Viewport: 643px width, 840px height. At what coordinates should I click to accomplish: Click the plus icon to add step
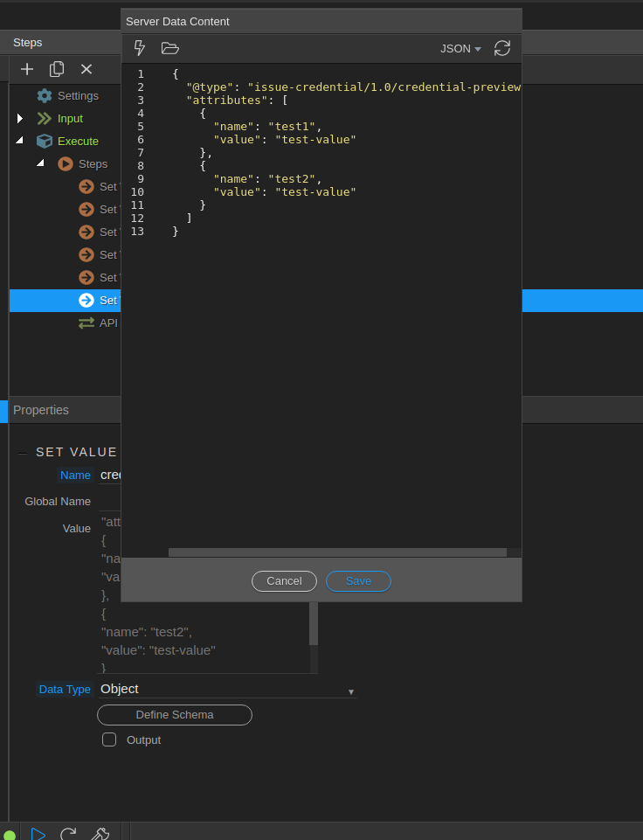pyautogui.click(x=27, y=69)
